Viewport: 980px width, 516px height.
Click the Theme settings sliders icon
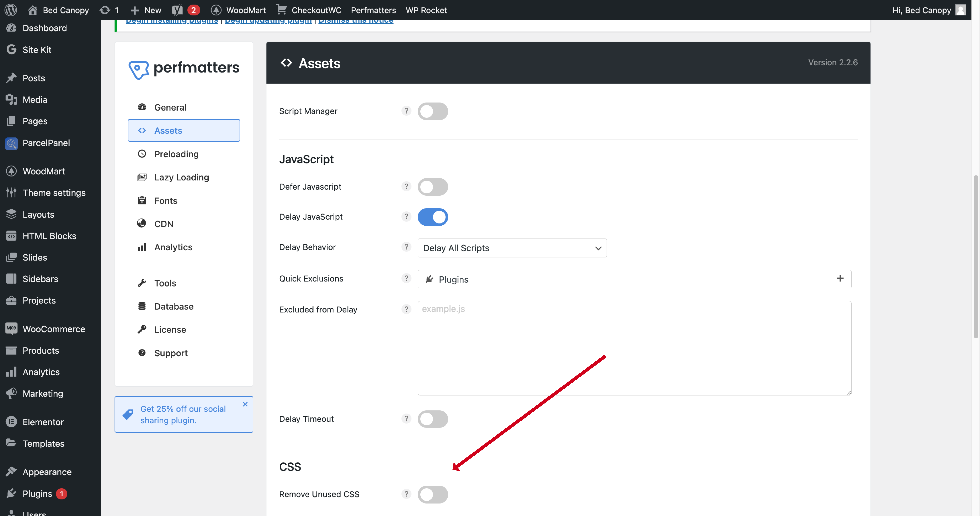11,192
